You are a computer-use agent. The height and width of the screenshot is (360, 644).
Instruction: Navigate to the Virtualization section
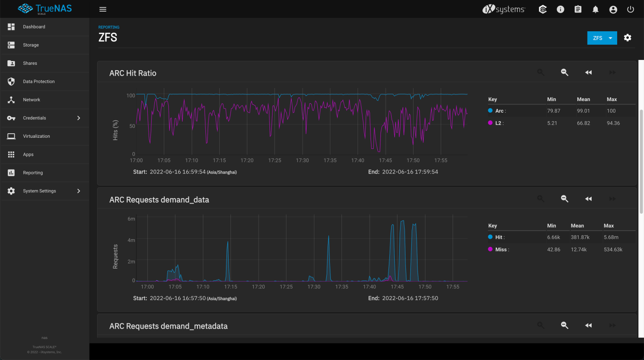[x=36, y=136]
